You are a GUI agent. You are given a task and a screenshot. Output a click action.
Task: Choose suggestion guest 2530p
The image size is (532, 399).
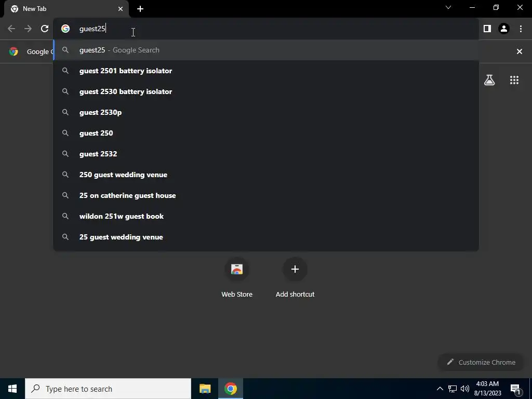266,112
